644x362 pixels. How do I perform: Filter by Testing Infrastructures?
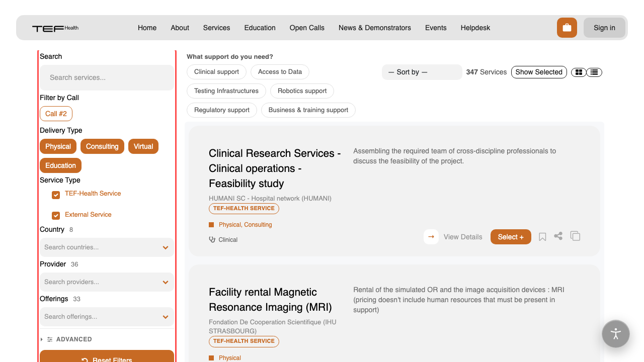click(226, 91)
